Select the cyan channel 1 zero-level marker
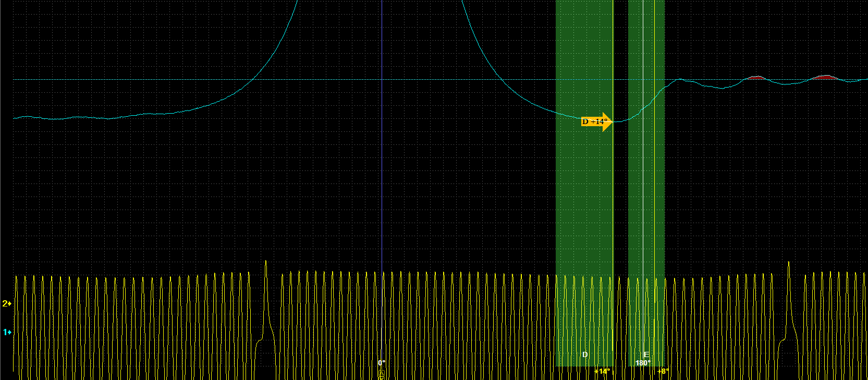 7,332
